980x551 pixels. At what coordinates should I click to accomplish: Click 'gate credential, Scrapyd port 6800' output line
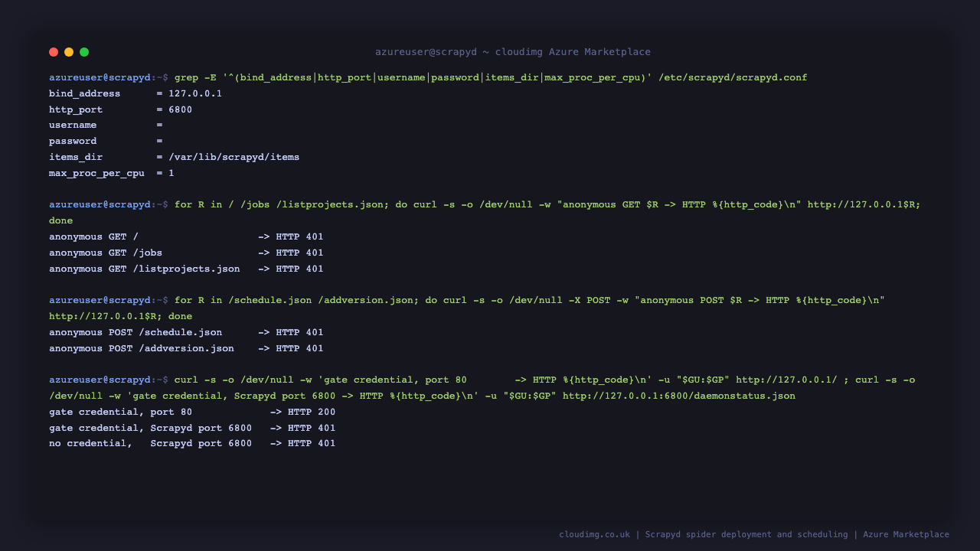click(192, 428)
